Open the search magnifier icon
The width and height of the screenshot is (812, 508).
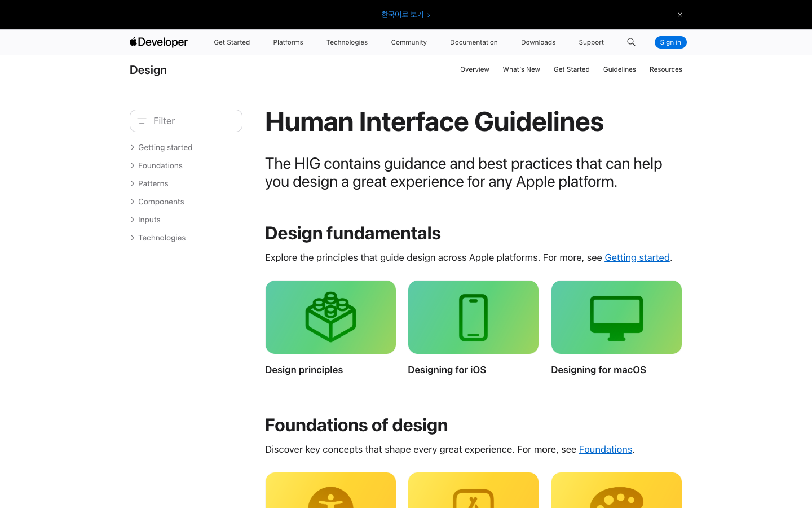click(631, 42)
